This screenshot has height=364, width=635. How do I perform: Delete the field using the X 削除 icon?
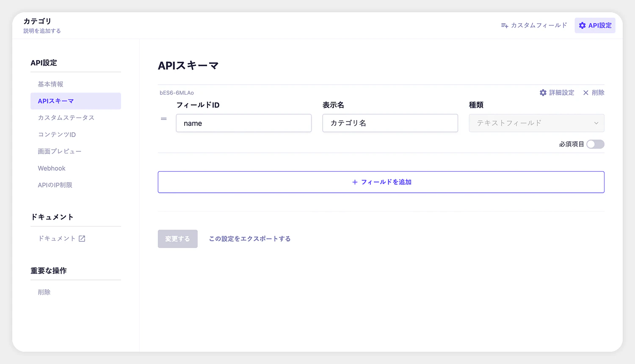coord(586,93)
